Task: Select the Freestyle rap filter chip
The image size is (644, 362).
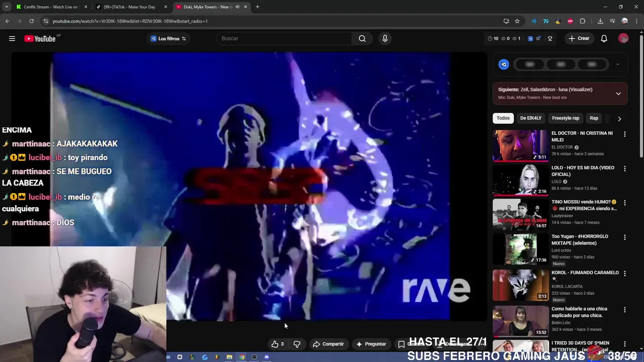Action: click(566, 118)
